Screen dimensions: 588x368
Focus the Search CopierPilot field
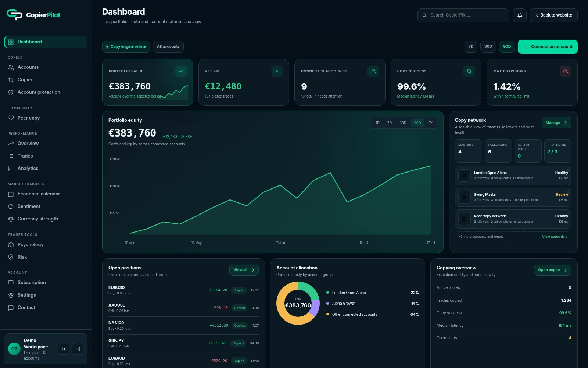coord(463,15)
